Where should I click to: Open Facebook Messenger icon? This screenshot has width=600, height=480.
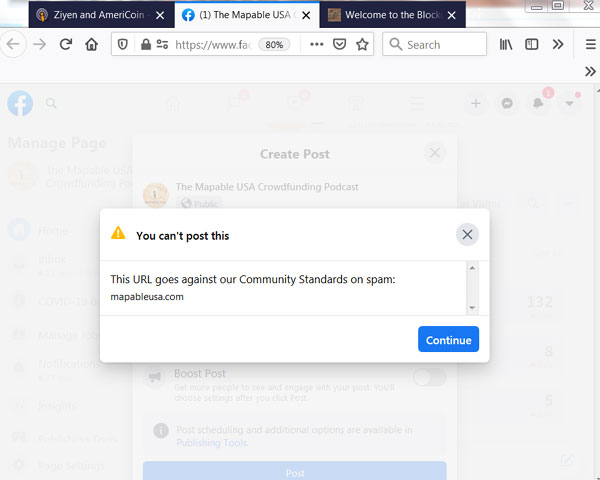point(507,103)
